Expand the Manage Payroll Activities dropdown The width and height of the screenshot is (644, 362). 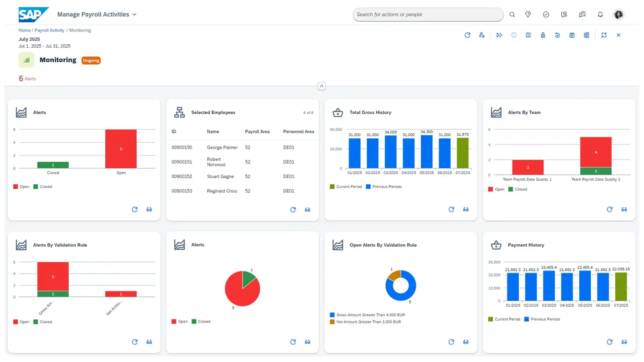[x=134, y=14]
